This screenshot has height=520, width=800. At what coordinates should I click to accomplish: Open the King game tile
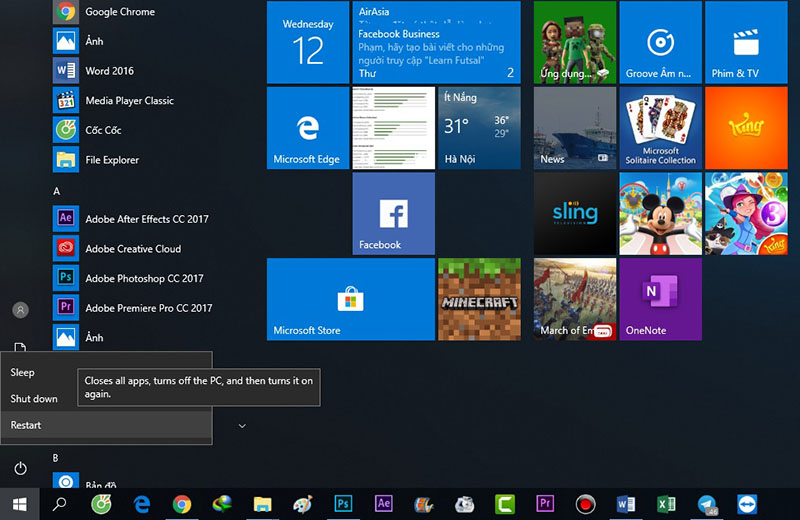pos(746,128)
